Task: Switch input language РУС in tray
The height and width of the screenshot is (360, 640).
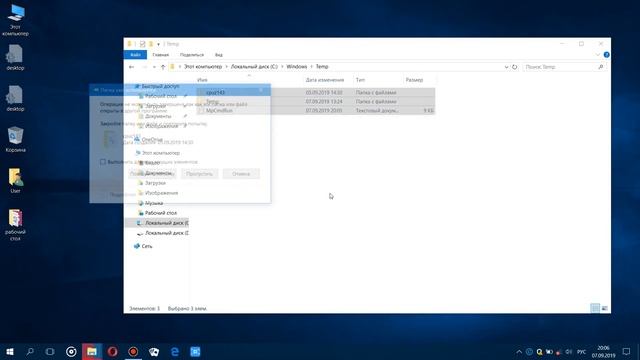Action: click(582, 352)
